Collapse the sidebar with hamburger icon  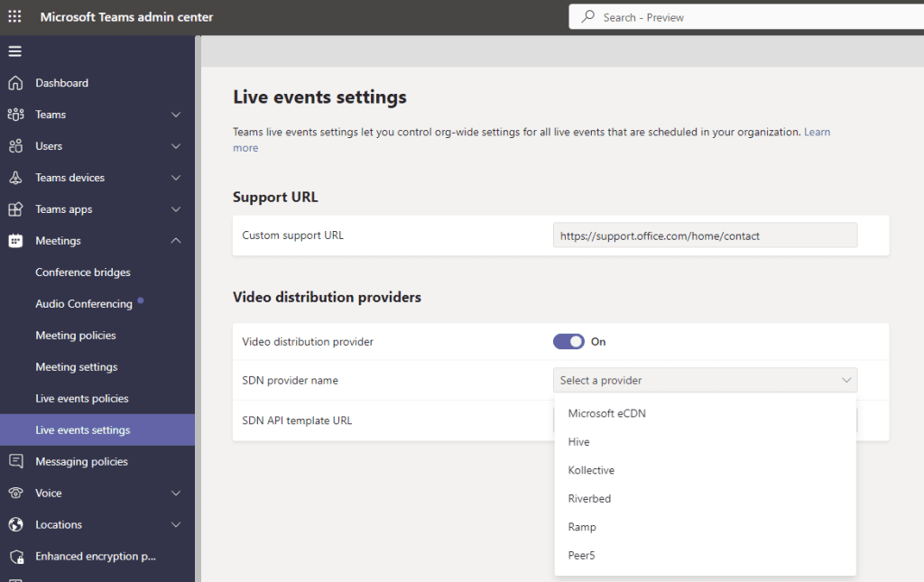(x=15, y=51)
